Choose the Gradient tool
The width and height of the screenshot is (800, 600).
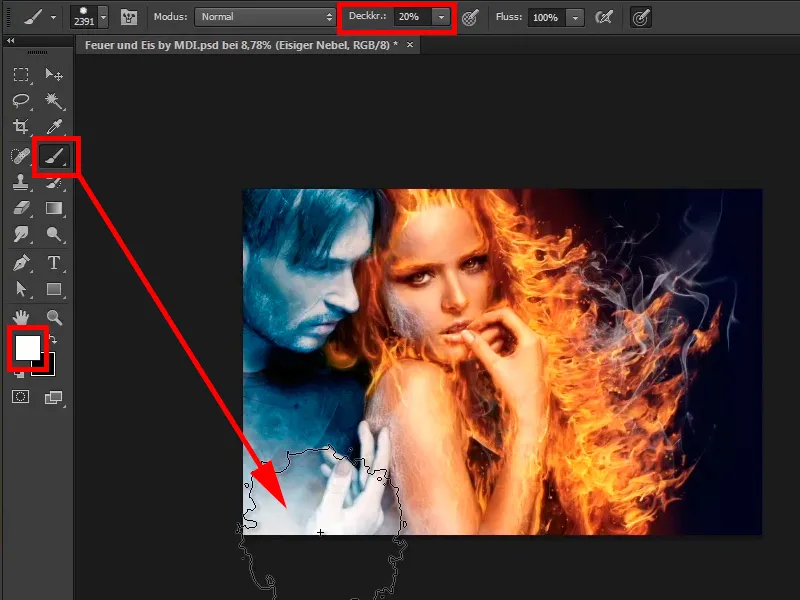(54, 208)
